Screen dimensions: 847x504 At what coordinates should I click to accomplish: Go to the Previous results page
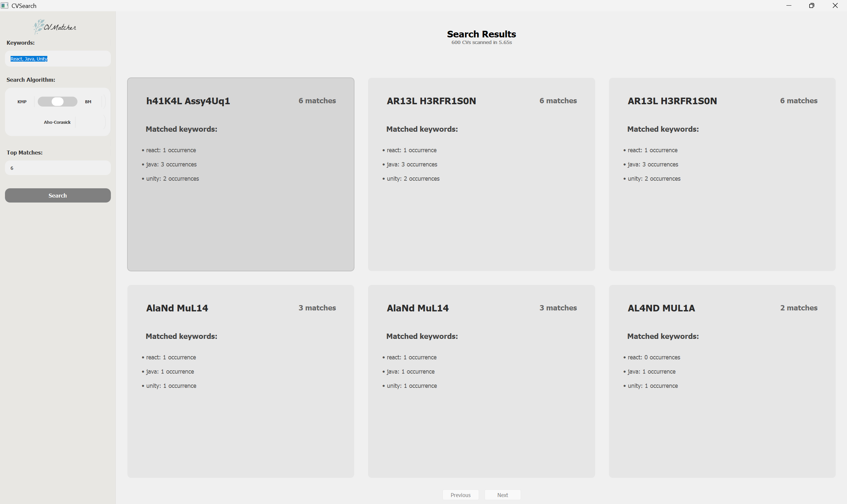(460, 495)
